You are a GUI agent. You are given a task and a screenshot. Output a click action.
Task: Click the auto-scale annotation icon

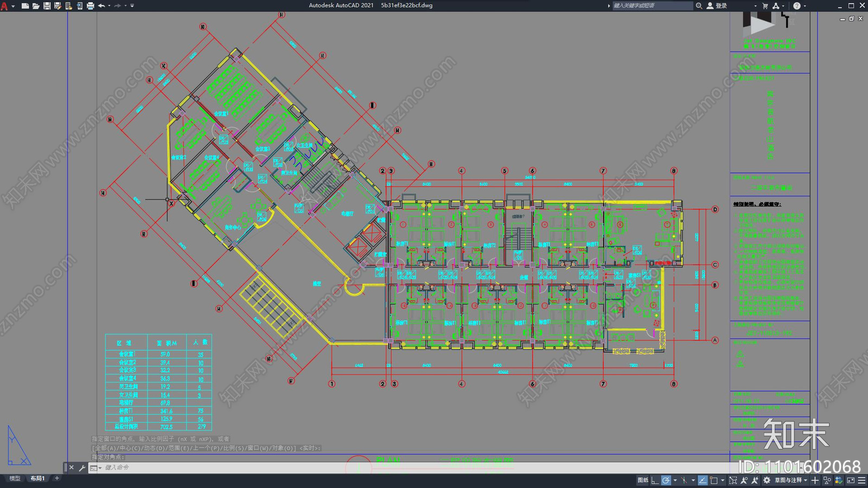pos(755,480)
